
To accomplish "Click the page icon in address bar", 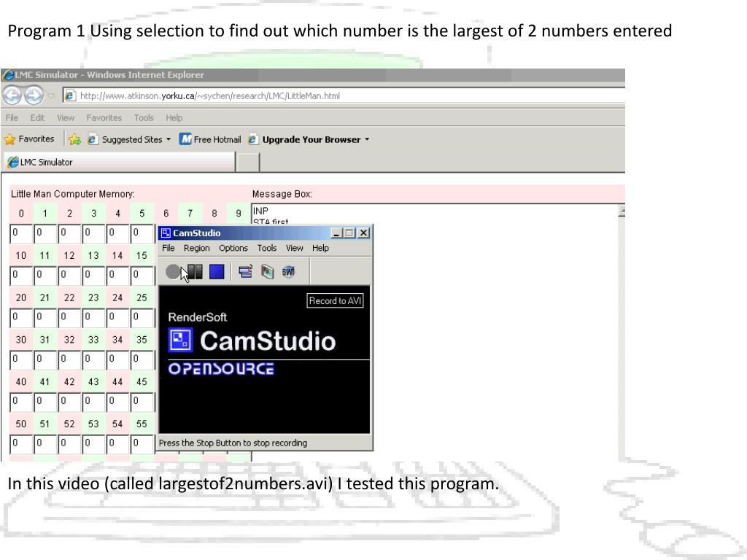I will coord(70,96).
